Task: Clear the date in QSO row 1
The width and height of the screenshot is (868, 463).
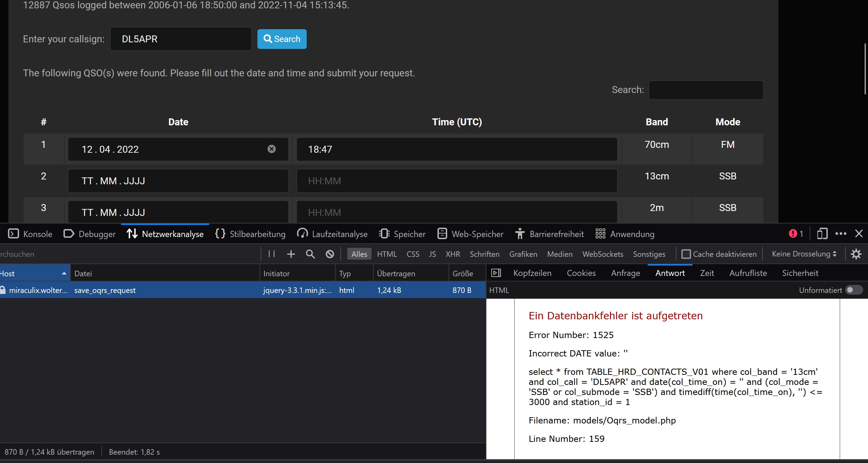Action: (272, 149)
